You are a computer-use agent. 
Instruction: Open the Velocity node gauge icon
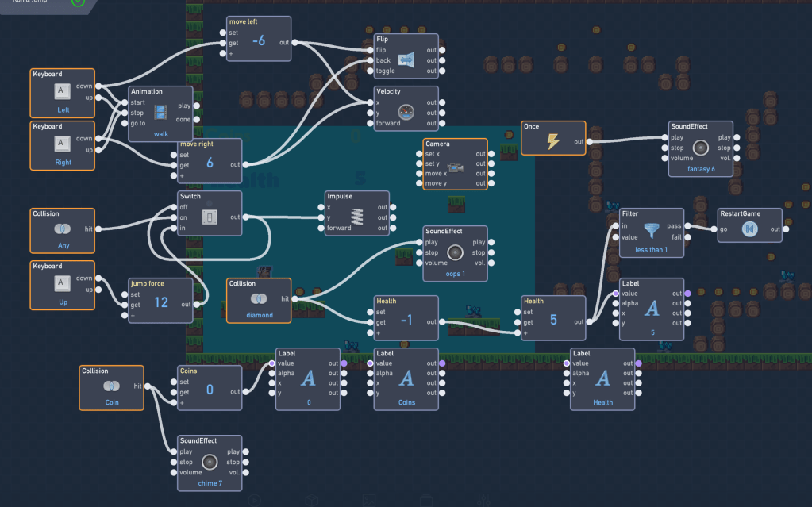406,113
